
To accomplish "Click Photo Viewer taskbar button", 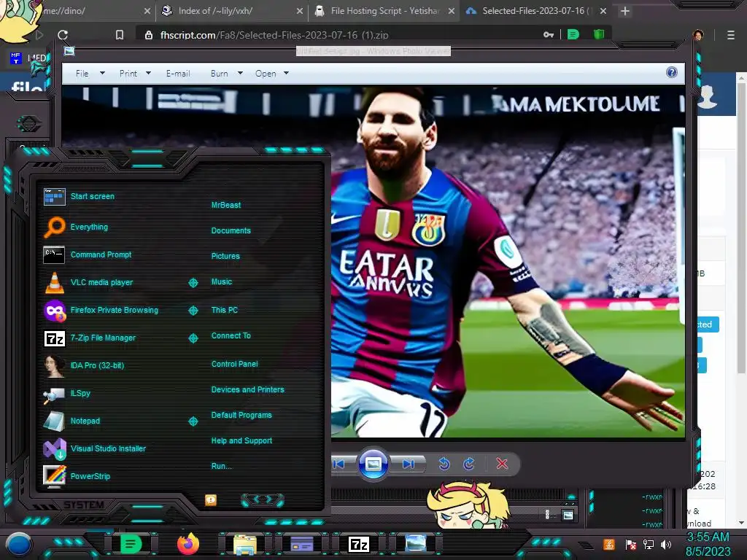I will (x=415, y=543).
